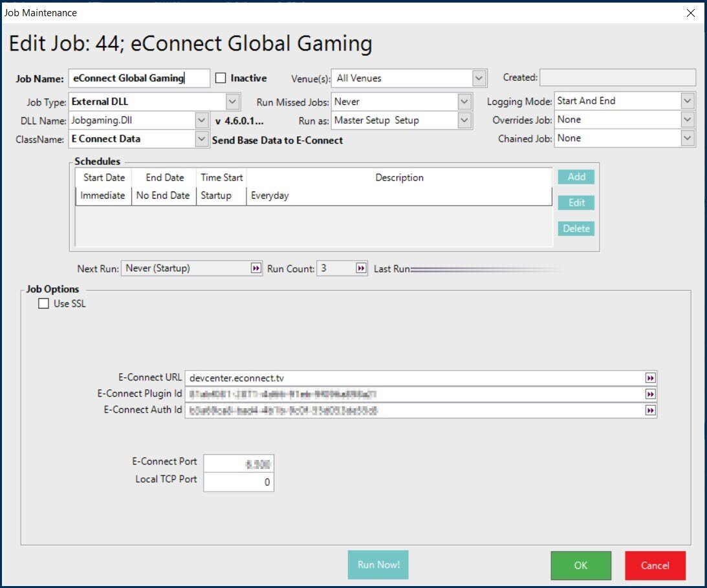
Task: Delete the selected schedule
Action: [x=576, y=228]
